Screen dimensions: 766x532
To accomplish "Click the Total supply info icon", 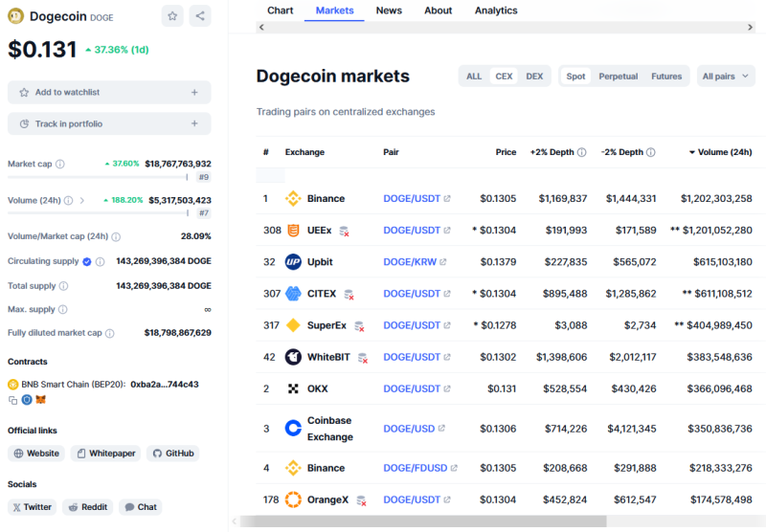I will tap(63, 286).
